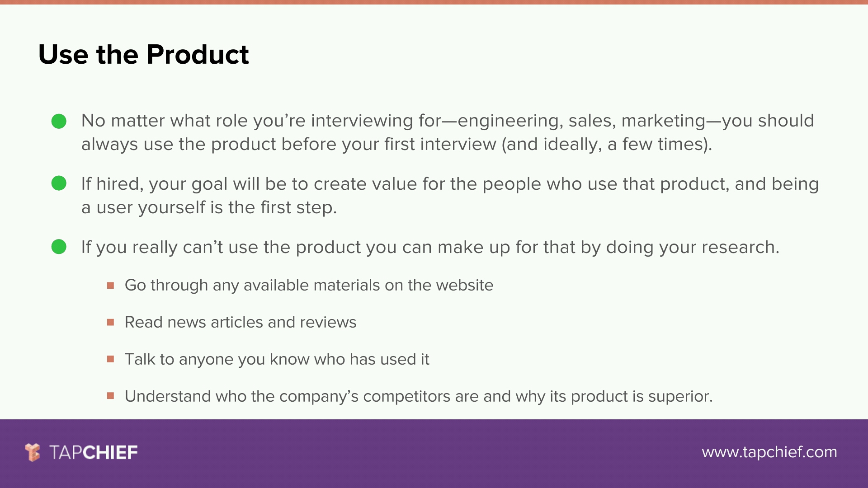Click "Talk to anyone you know" line
Screen dimensions: 868x488
[x=277, y=359]
